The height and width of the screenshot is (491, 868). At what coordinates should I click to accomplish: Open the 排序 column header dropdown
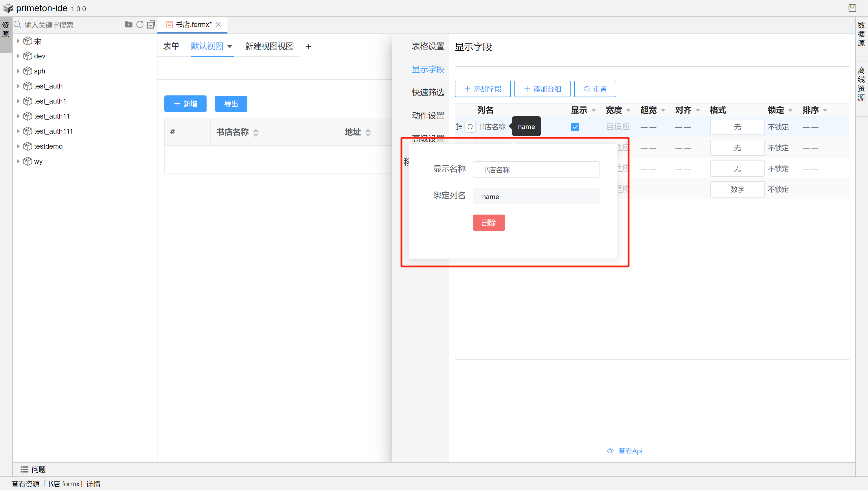click(825, 110)
